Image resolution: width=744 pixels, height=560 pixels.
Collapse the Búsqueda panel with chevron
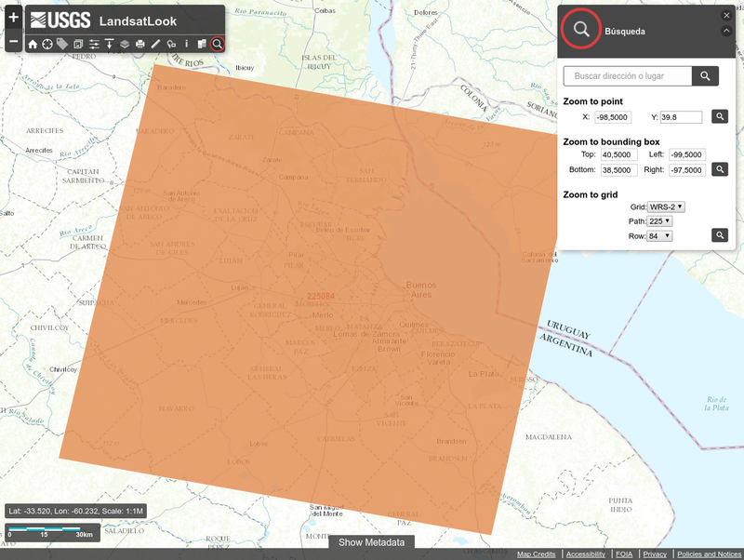726,31
